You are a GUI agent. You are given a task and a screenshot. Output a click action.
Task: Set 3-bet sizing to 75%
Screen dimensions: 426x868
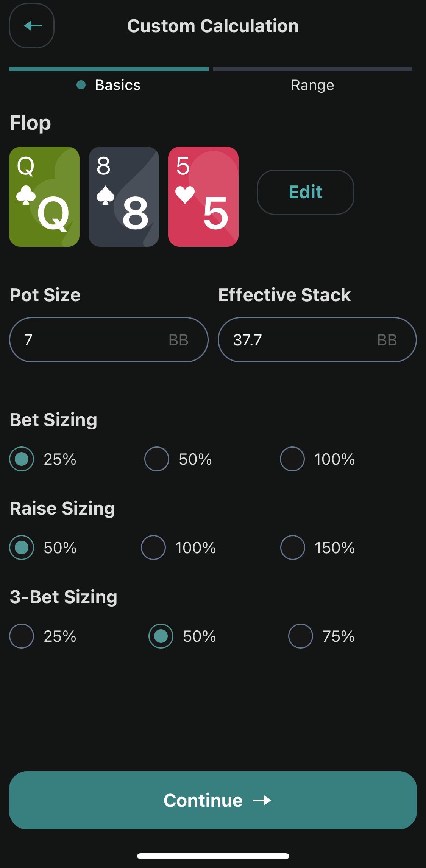coord(301,636)
